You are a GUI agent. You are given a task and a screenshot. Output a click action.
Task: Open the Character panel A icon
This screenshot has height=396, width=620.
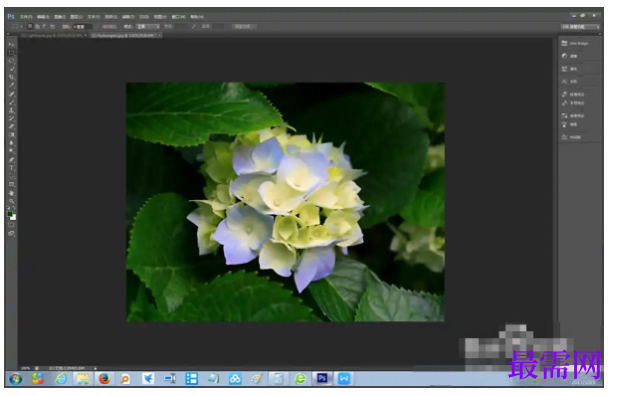(x=564, y=81)
